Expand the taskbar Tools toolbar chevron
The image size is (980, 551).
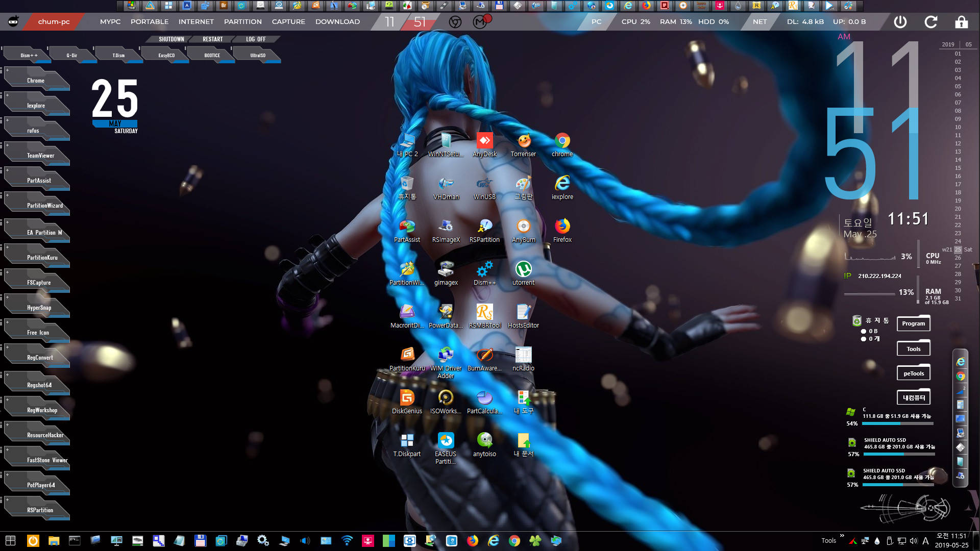(x=842, y=536)
